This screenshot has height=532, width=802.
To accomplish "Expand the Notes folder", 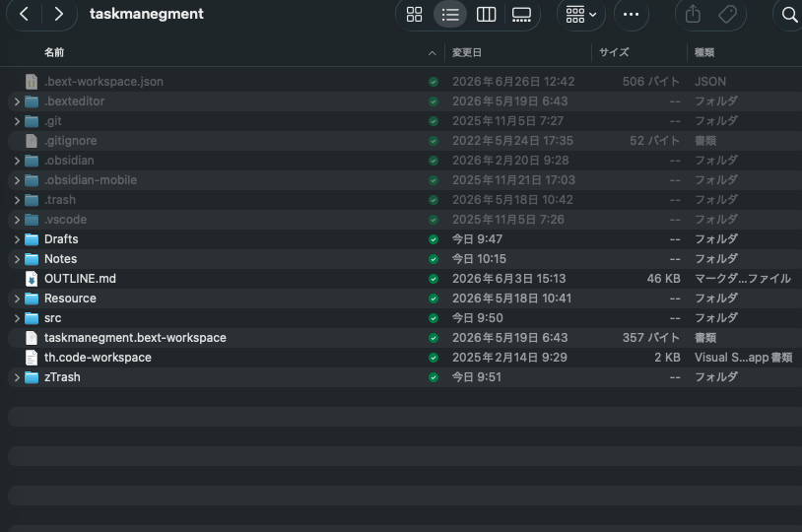I will tap(17, 259).
